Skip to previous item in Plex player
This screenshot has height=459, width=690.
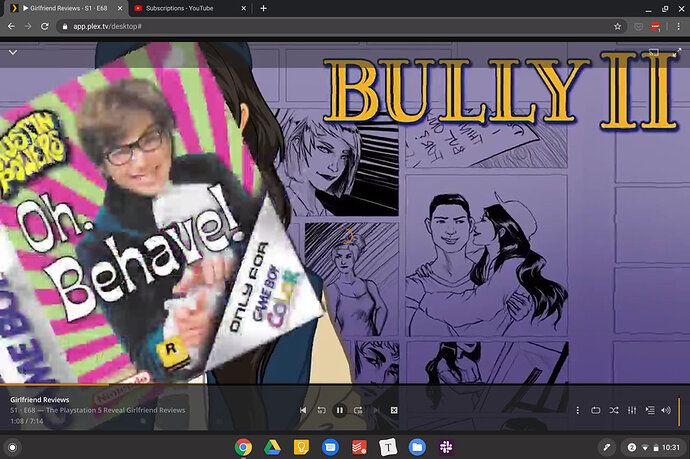click(x=303, y=410)
